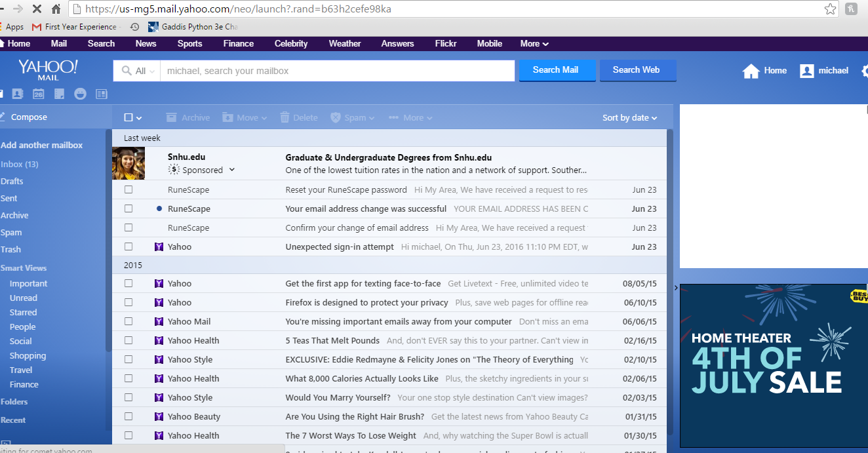Click the Search Mail button
The image size is (868, 453).
click(557, 70)
